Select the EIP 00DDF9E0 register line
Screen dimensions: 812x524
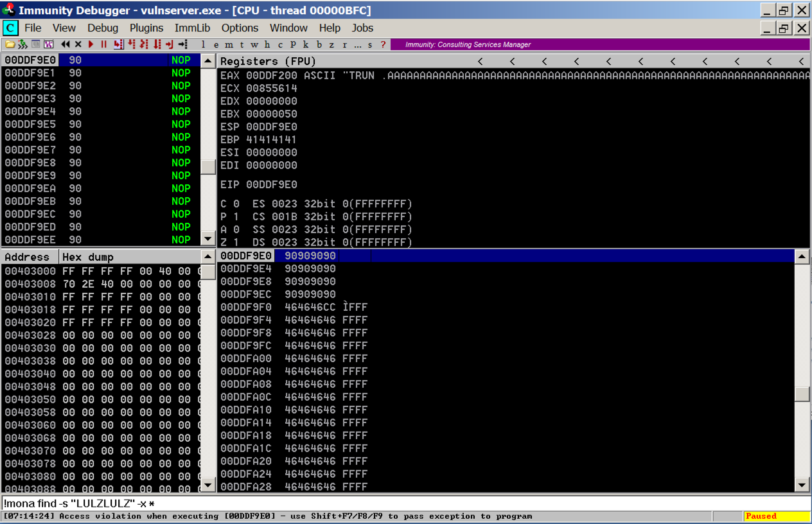point(259,184)
